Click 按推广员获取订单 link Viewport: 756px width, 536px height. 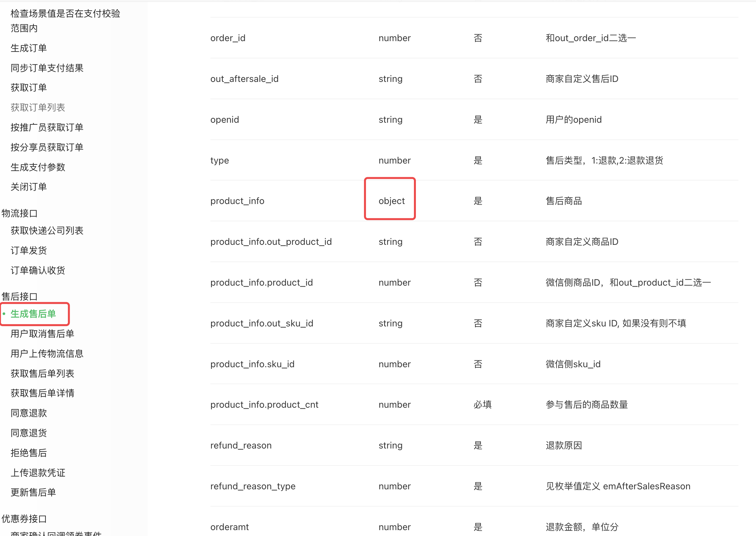(x=47, y=127)
